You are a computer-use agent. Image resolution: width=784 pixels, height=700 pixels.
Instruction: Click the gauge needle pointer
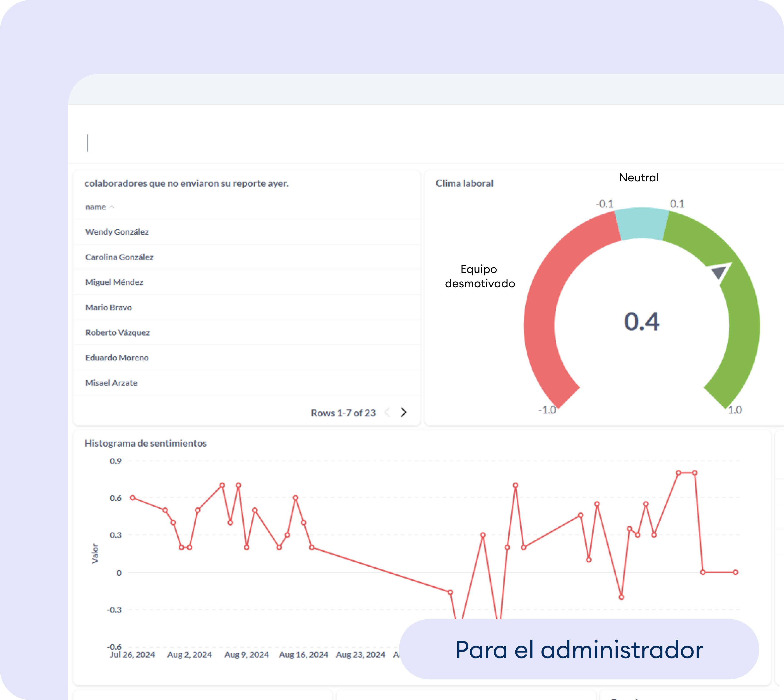pos(719,272)
